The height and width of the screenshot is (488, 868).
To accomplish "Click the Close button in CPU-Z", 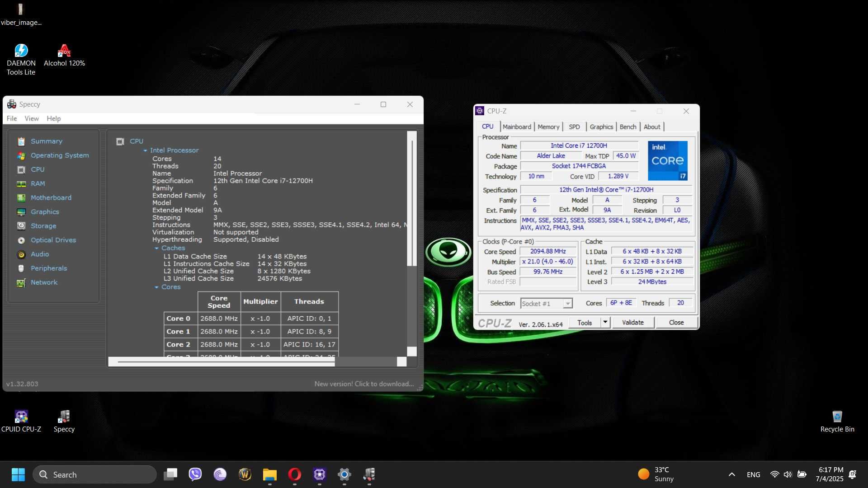I will click(676, 323).
